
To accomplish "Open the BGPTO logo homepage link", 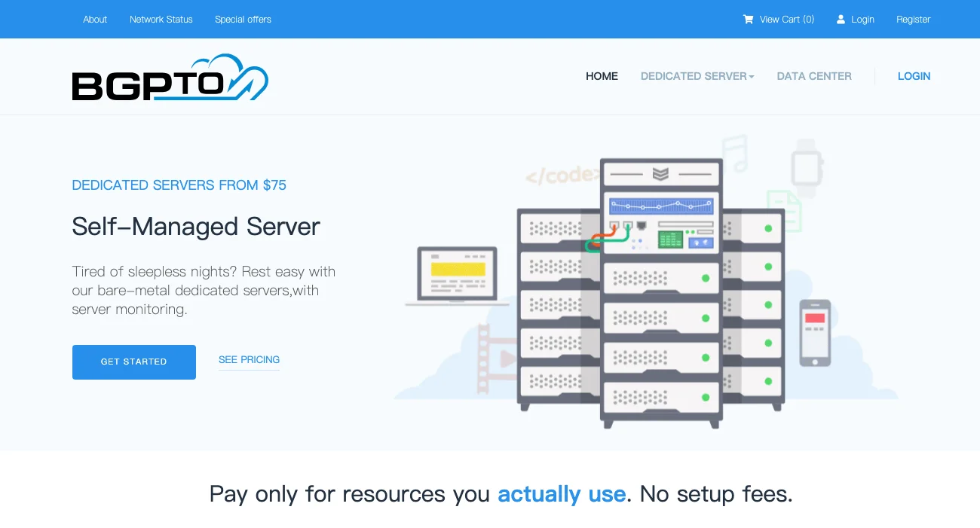I will 170,77.
